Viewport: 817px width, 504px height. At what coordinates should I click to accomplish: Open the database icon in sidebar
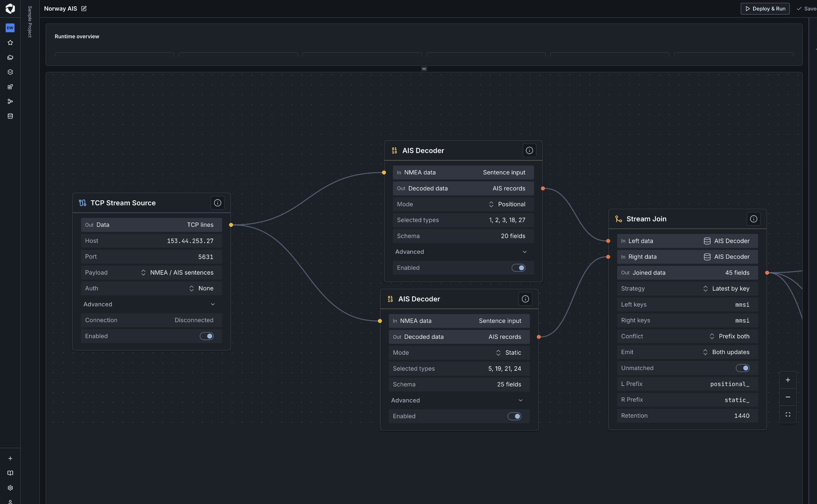click(x=10, y=116)
